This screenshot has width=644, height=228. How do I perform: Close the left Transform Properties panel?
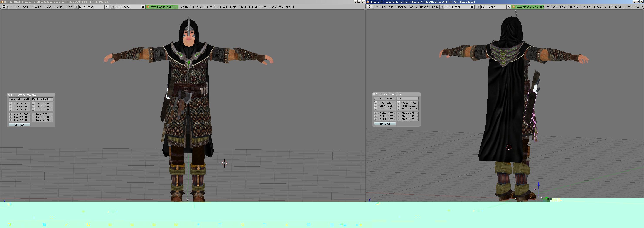click(8, 95)
